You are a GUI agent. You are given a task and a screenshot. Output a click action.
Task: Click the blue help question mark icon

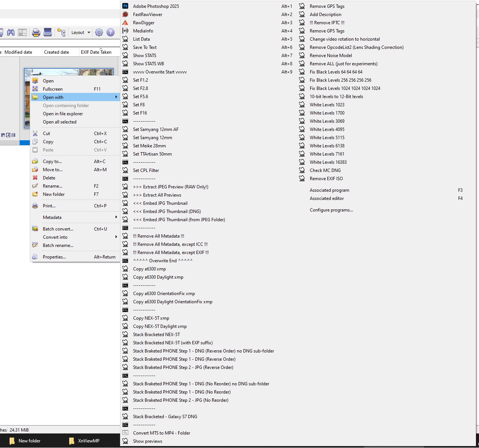[110, 32]
